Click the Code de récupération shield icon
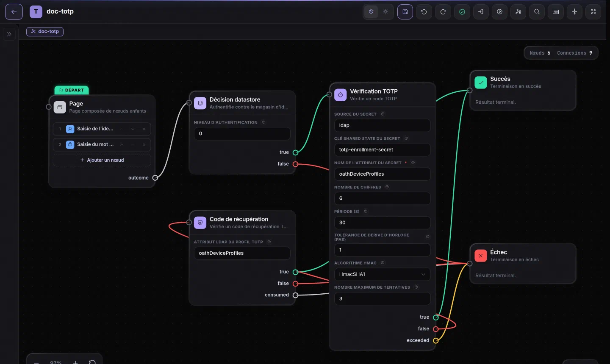 click(200, 223)
